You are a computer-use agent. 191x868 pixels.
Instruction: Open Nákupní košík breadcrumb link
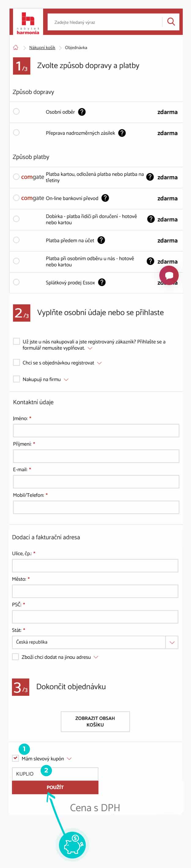point(42,48)
